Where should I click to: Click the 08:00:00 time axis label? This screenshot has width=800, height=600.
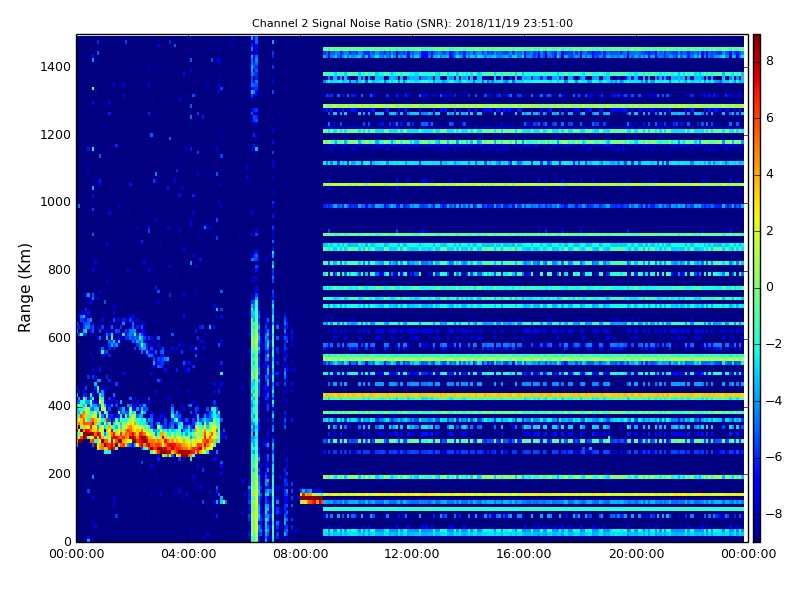point(301,554)
